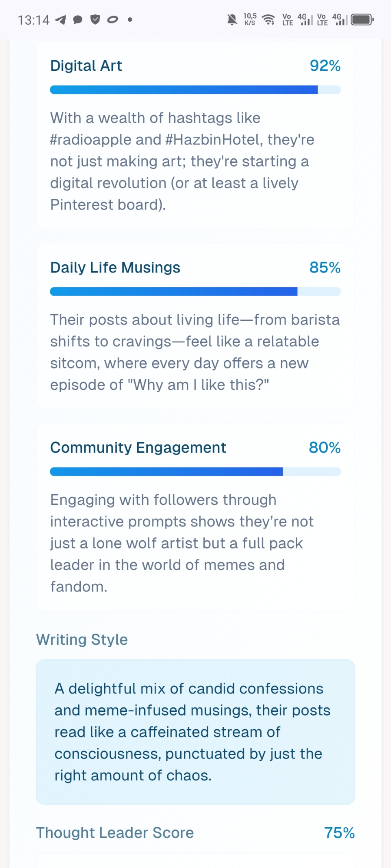
Task: Select the Daily Life Musings heading
Action: [115, 268]
